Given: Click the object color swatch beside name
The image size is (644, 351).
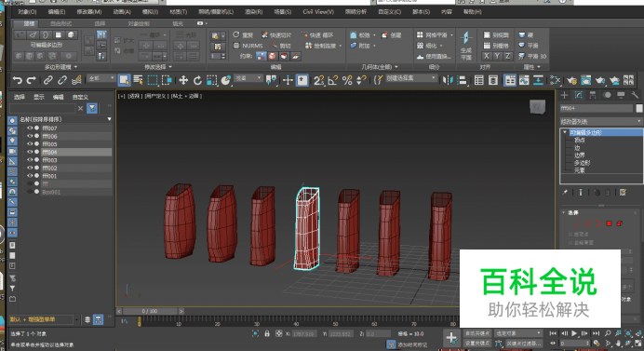Looking at the screenshot, I should coord(639,108).
